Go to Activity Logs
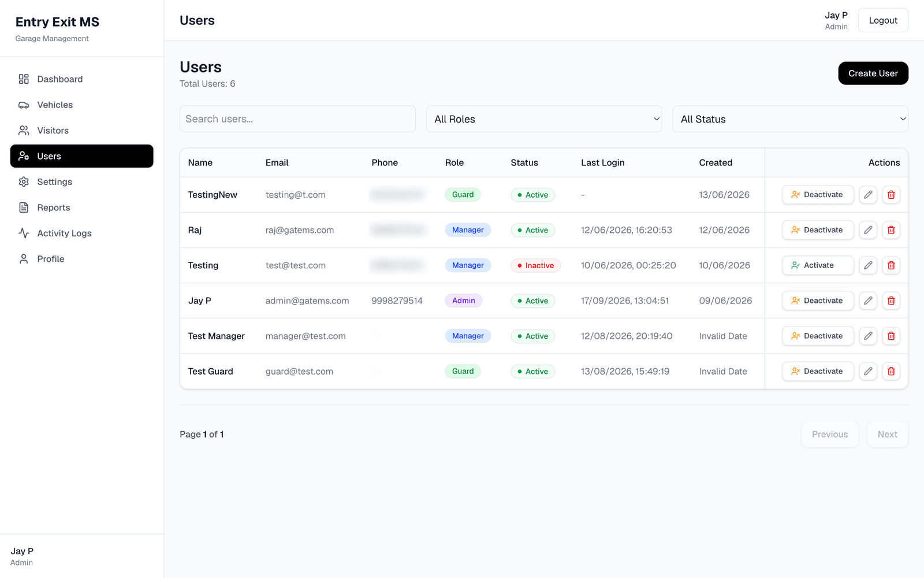The height and width of the screenshot is (578, 924). coord(81,234)
